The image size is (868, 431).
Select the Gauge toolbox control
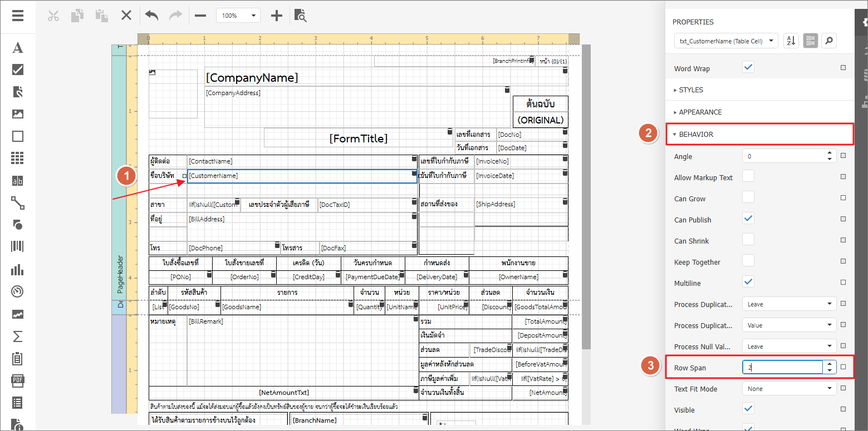click(x=18, y=292)
